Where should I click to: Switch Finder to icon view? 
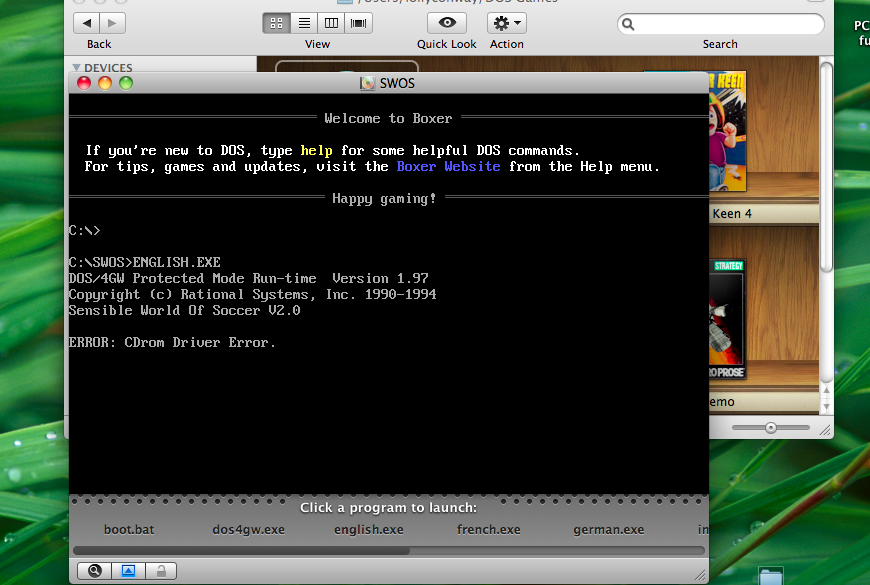277,22
